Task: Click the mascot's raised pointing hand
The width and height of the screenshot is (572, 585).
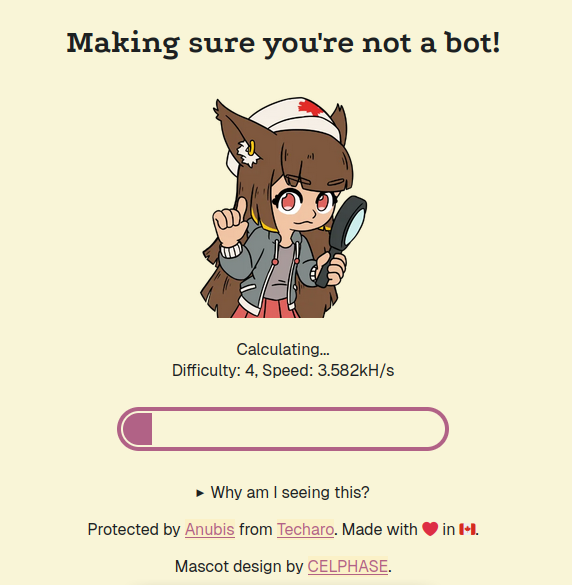Action: pyautogui.click(x=231, y=222)
